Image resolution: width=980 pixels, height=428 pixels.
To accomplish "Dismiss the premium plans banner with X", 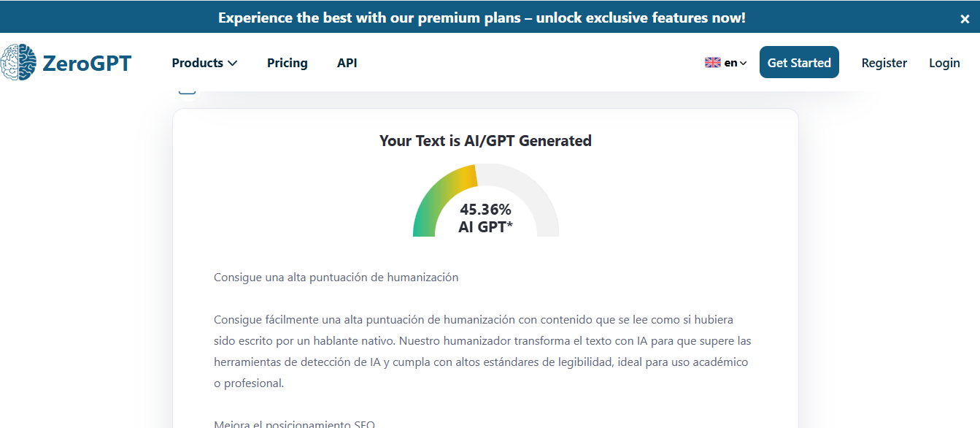I will coord(965,19).
